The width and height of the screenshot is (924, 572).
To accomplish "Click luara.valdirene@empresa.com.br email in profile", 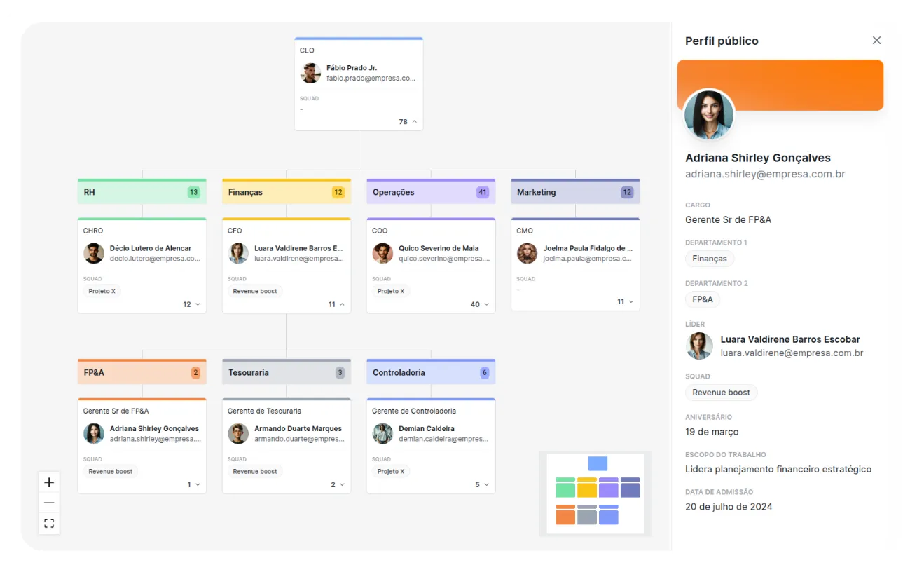I will [792, 353].
